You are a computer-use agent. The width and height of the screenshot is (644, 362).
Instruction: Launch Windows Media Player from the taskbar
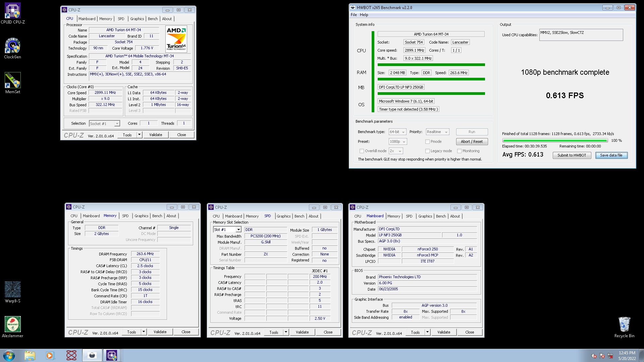(x=50, y=355)
